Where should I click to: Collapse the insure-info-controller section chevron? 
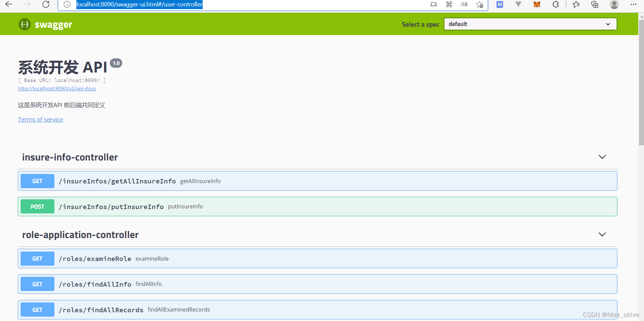pyautogui.click(x=602, y=157)
